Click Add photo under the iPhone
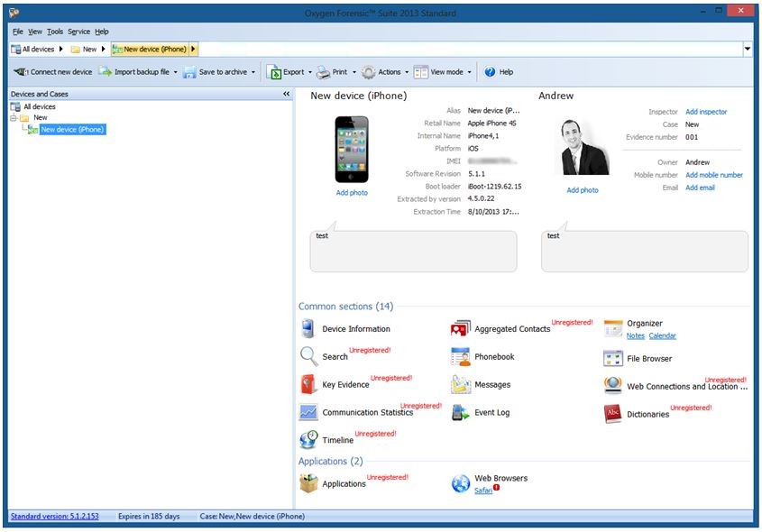This screenshot has height=532, width=762. [x=352, y=192]
